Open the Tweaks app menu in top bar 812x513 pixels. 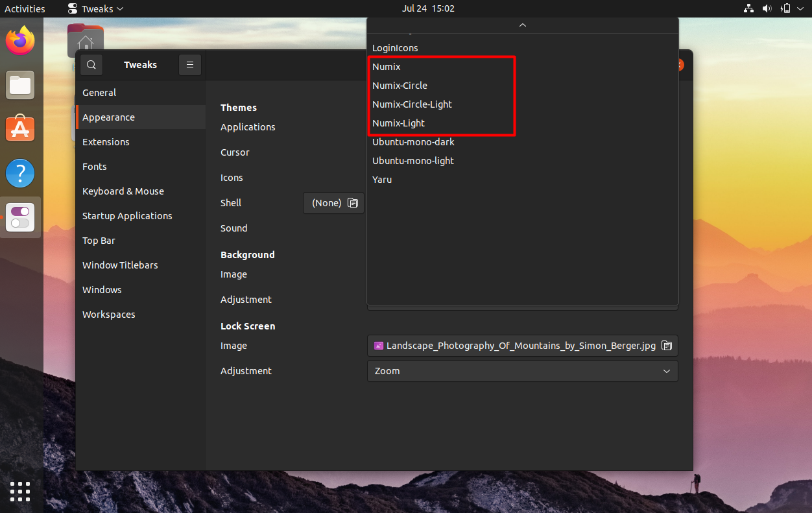coord(96,8)
